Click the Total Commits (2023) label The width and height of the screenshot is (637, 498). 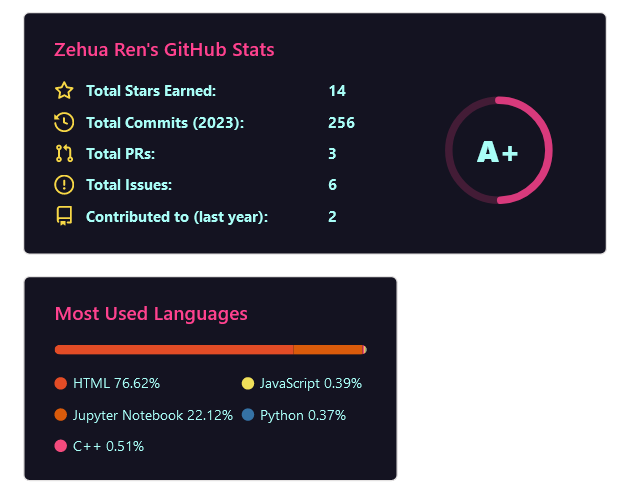[x=165, y=122]
